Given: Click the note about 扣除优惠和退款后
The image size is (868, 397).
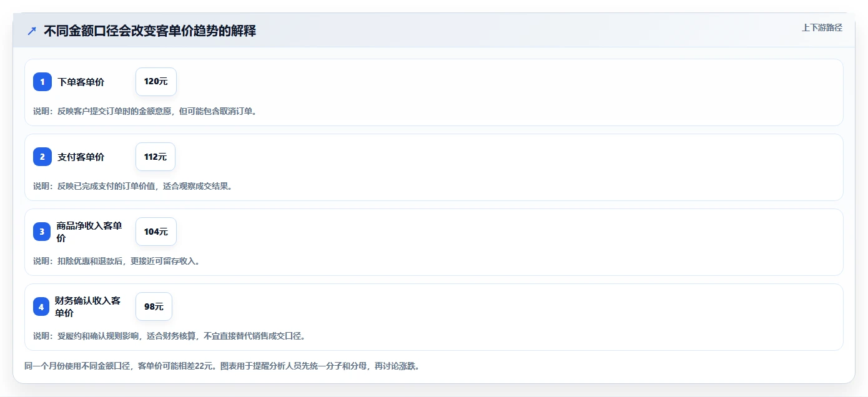Looking at the screenshot, I should pyautogui.click(x=117, y=261).
